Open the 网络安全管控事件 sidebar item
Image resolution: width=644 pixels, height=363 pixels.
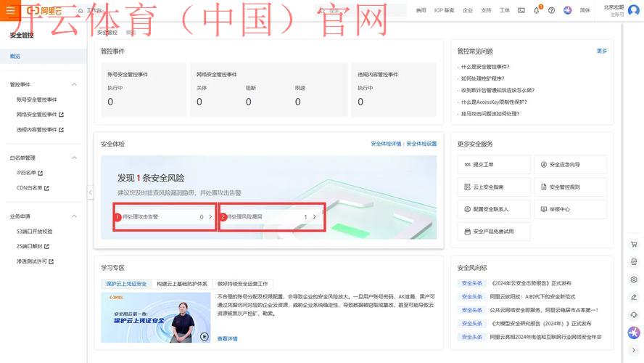click(x=40, y=115)
